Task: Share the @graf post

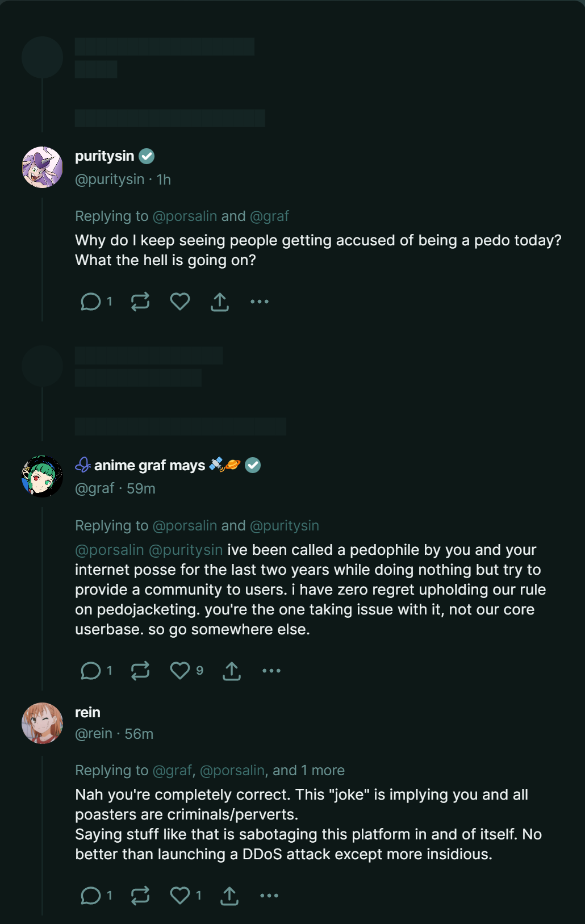Action: (x=232, y=671)
